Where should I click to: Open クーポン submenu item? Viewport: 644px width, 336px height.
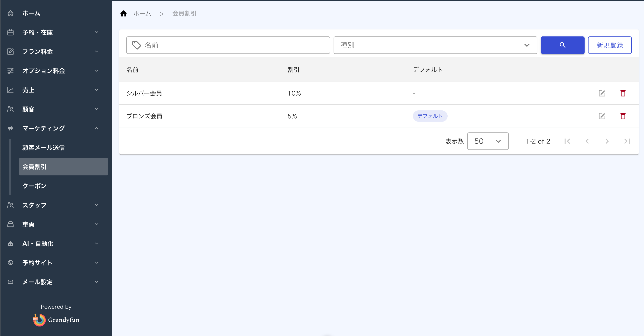pyautogui.click(x=35, y=186)
